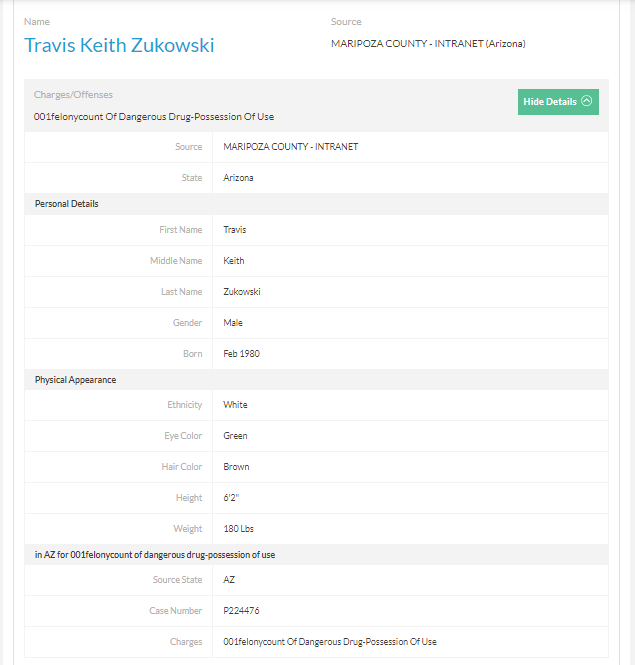Image resolution: width=635 pixels, height=665 pixels.
Task: Select the Middle Name value Keith
Action: (x=234, y=261)
